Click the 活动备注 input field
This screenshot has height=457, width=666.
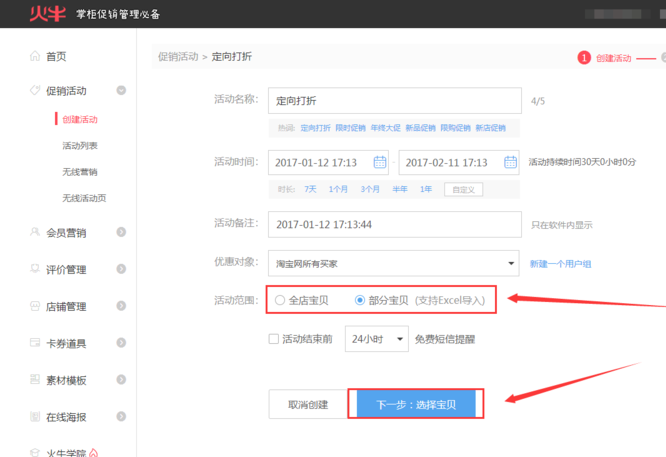(395, 224)
